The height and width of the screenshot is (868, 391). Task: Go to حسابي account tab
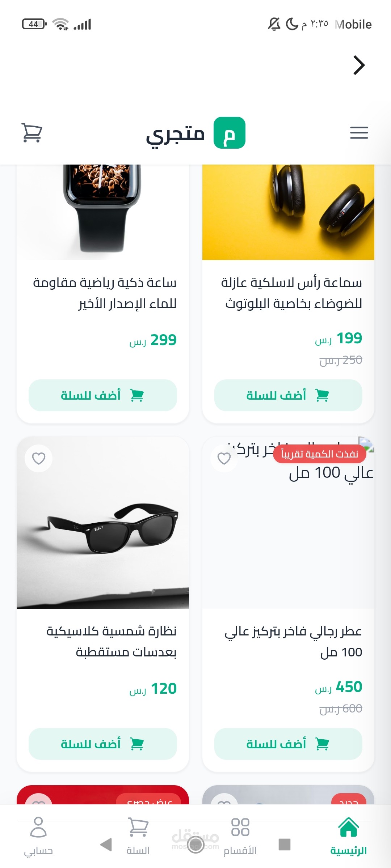click(x=38, y=836)
